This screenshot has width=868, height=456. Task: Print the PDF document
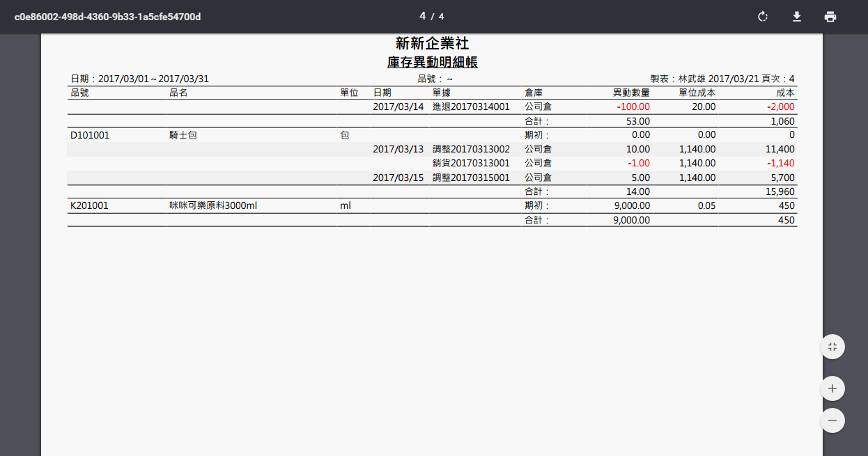(x=830, y=17)
